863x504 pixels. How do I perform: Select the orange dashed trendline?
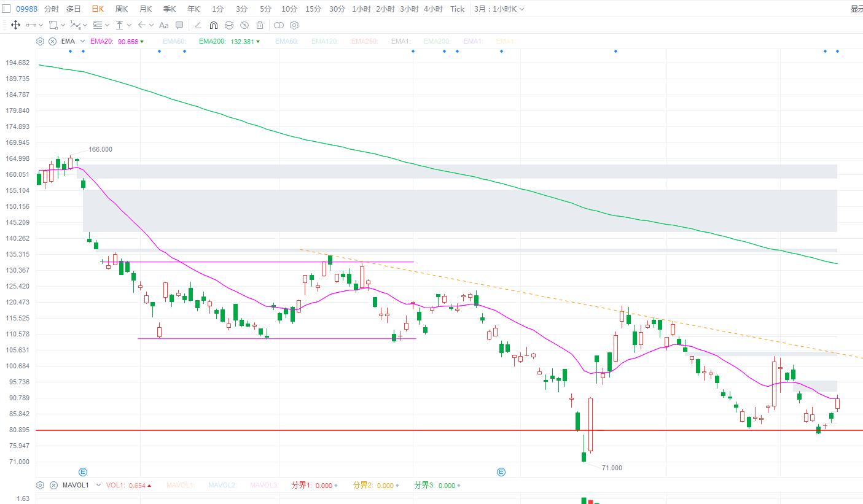click(580, 304)
